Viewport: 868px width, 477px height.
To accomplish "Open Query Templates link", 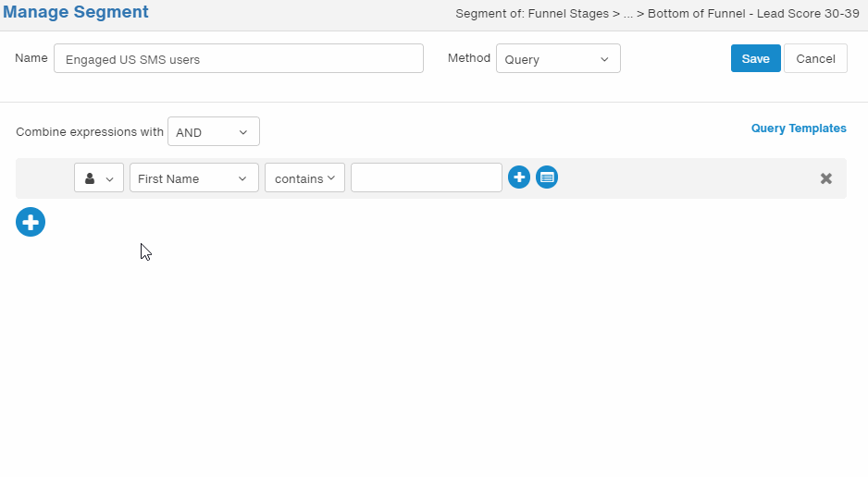I will coord(799,128).
